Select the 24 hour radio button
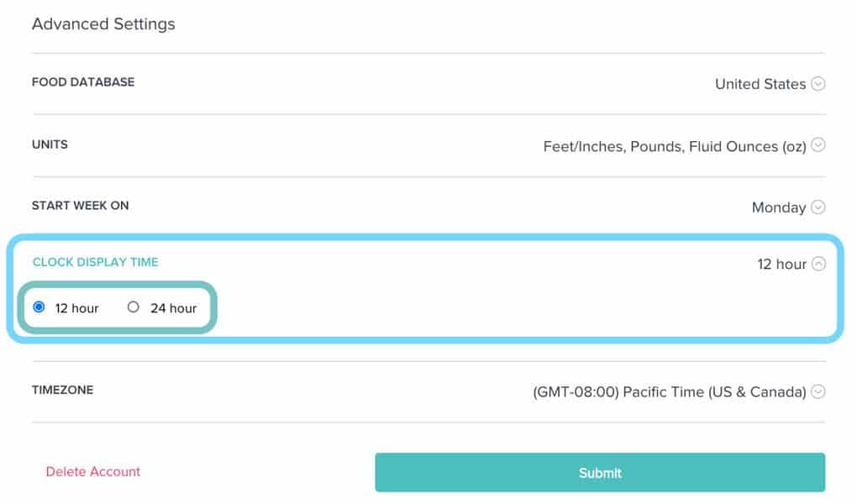857x504 pixels. [x=133, y=307]
